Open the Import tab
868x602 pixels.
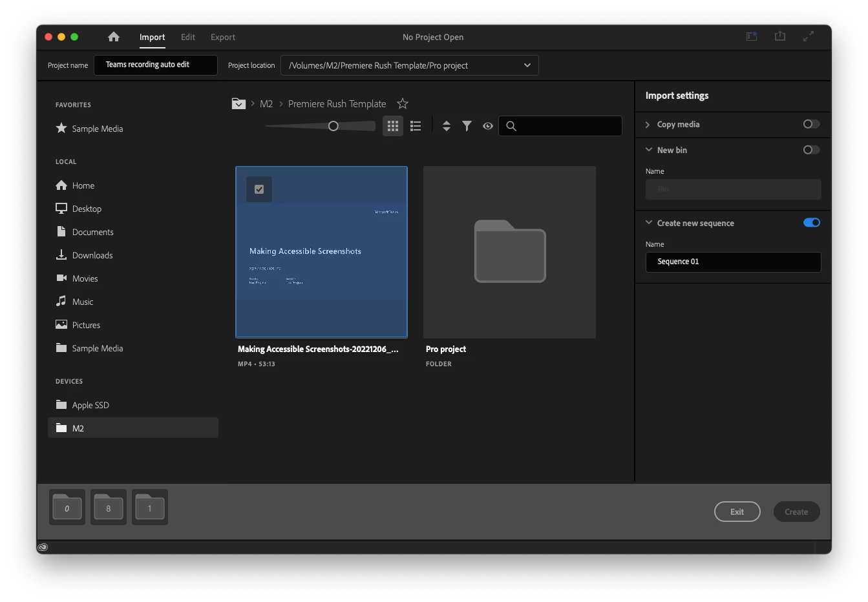pos(153,37)
